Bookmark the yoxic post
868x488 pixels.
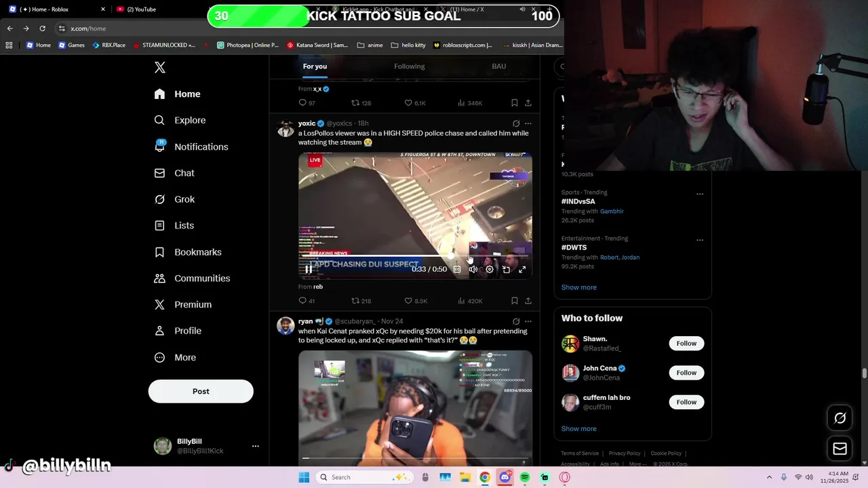click(x=515, y=301)
